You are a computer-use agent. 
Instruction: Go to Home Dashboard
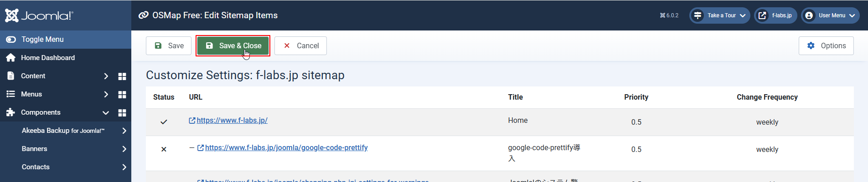[47, 58]
